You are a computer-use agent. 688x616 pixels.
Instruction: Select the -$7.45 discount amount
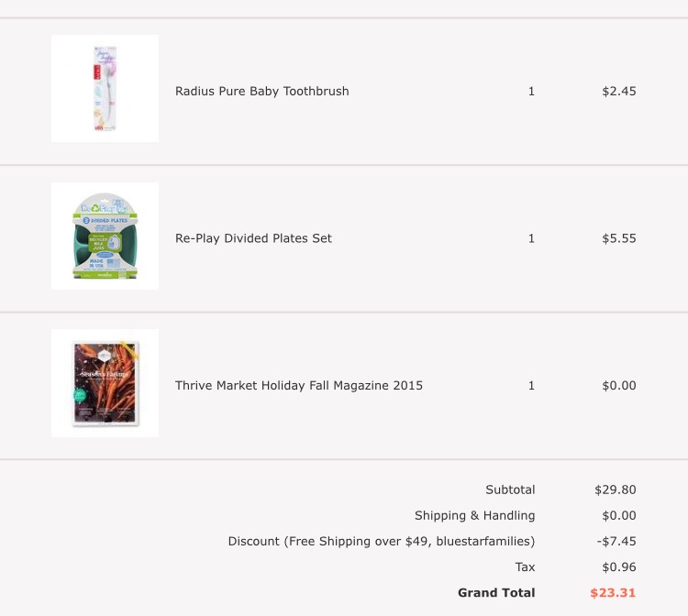click(x=616, y=542)
